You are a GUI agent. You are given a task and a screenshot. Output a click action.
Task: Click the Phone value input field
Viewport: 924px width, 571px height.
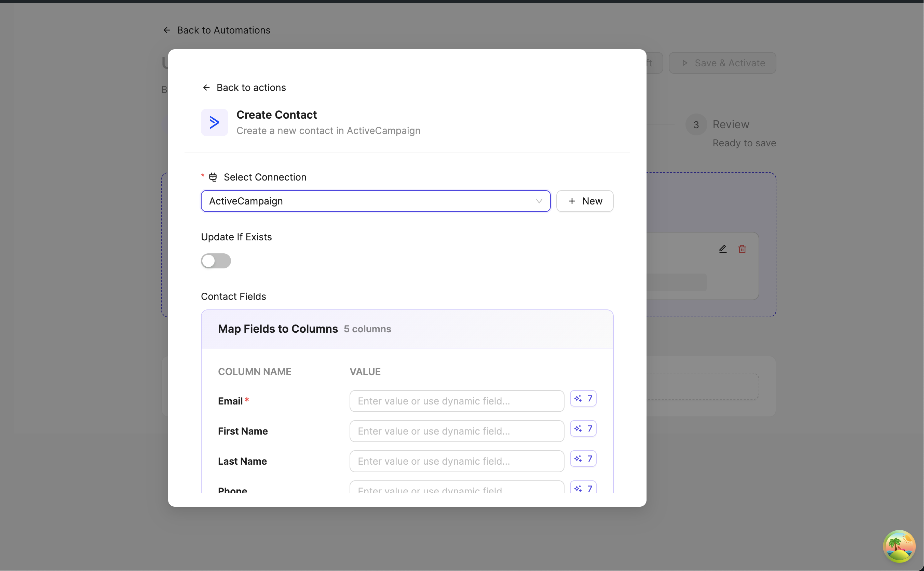click(x=457, y=487)
